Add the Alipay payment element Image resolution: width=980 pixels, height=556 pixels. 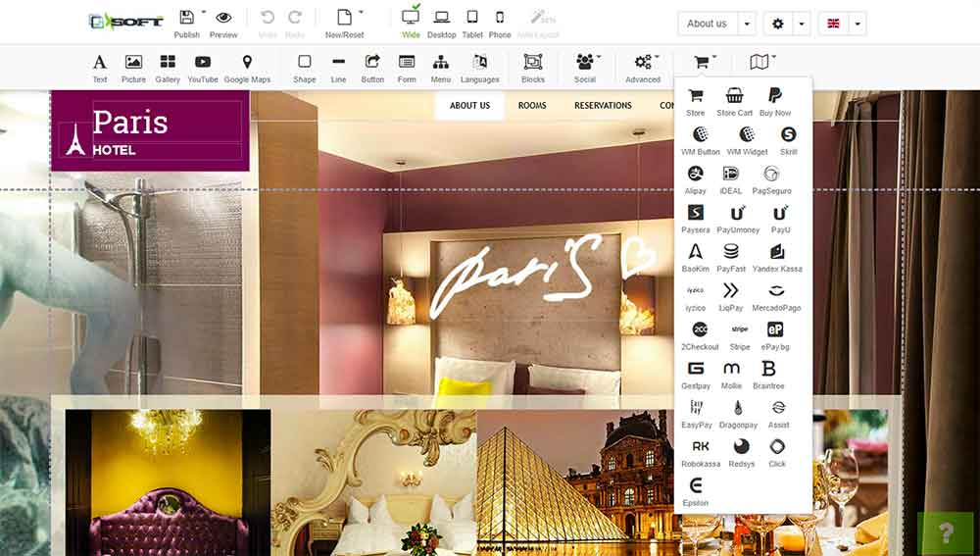click(696, 180)
